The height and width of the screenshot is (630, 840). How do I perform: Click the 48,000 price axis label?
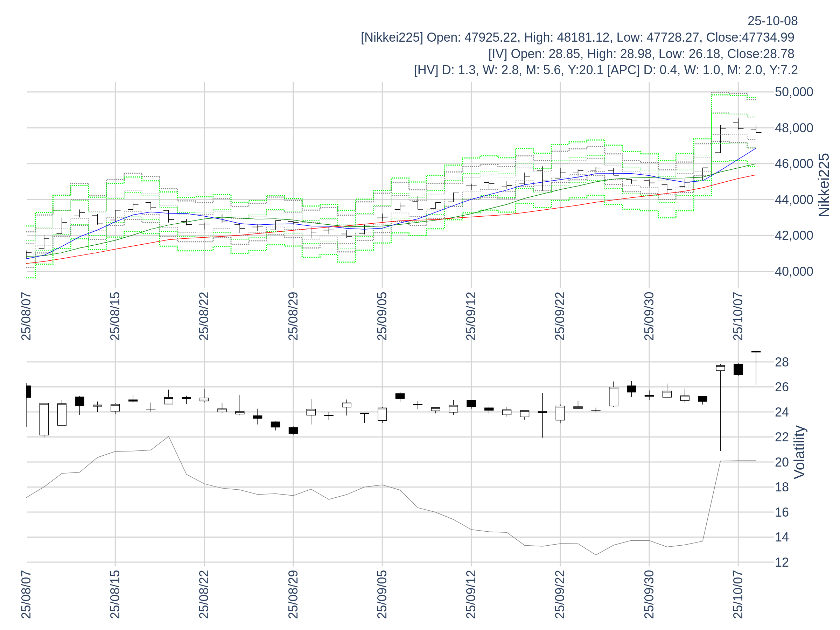pos(794,128)
